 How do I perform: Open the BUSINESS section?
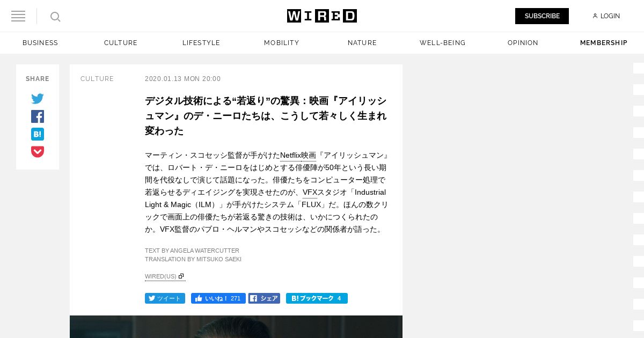[x=40, y=43]
